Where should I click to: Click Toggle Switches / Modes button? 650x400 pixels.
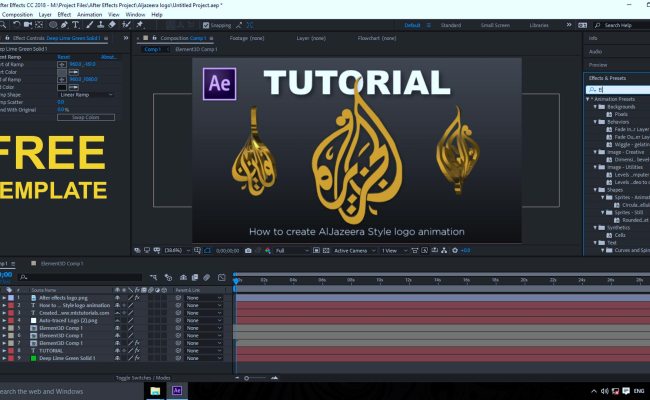(143, 378)
